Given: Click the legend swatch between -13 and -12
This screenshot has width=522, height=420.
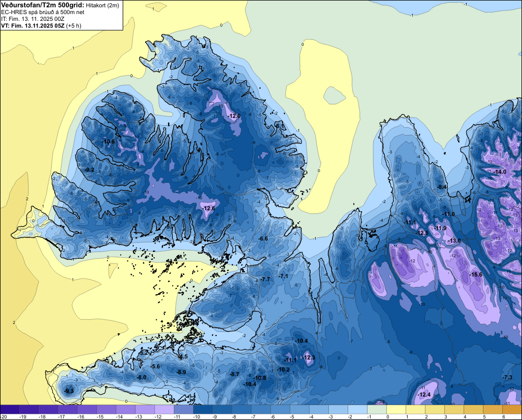Looking at the screenshot, I should [145, 410].
